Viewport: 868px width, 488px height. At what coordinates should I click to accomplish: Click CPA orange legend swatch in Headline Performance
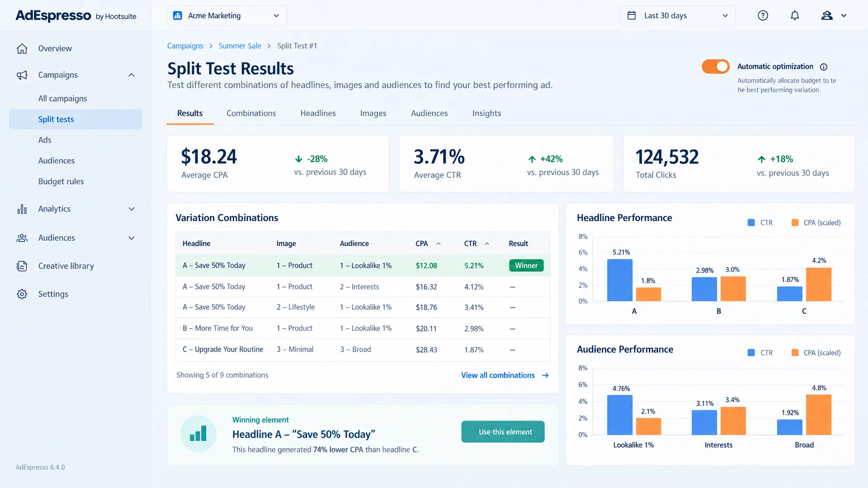click(x=795, y=223)
